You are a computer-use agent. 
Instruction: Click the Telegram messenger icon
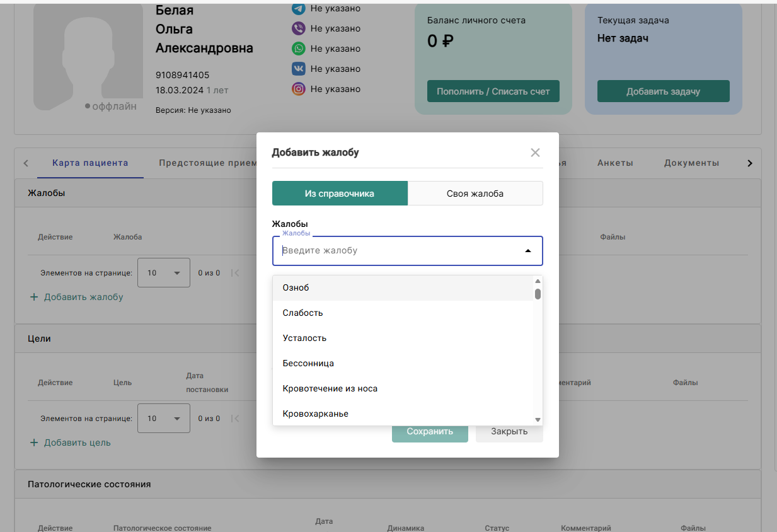click(297, 8)
